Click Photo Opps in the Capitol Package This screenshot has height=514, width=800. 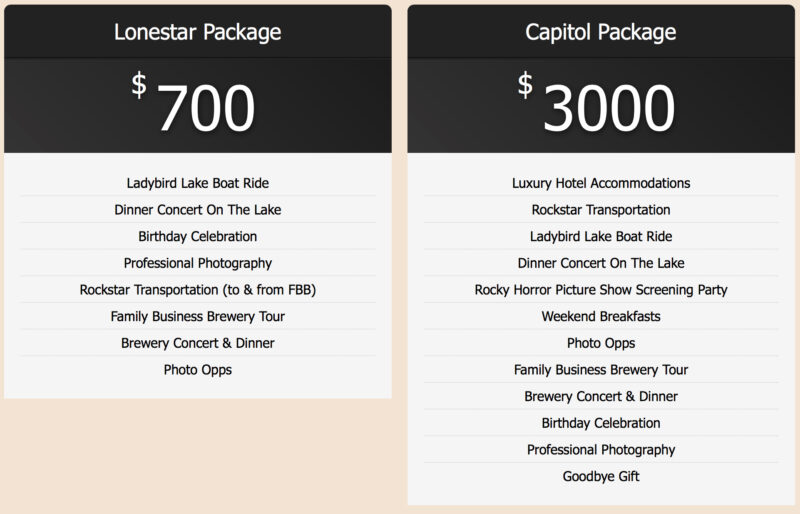tap(600, 343)
